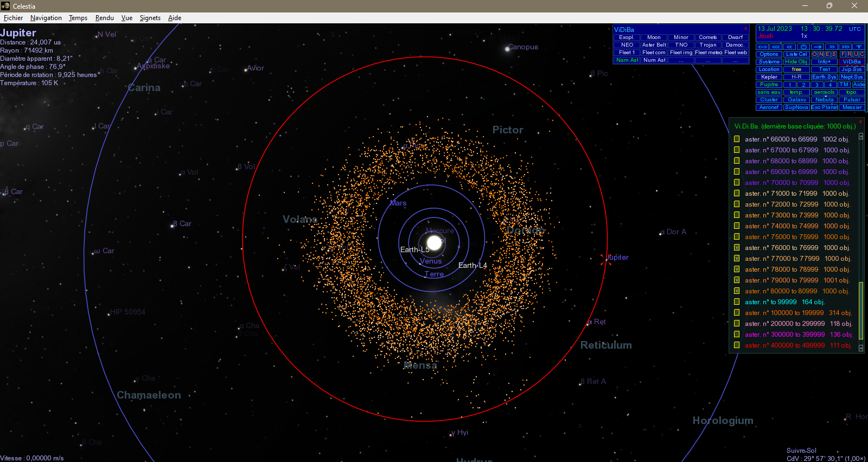
Task: Click the Jupiter label on its orbit
Action: click(x=617, y=257)
